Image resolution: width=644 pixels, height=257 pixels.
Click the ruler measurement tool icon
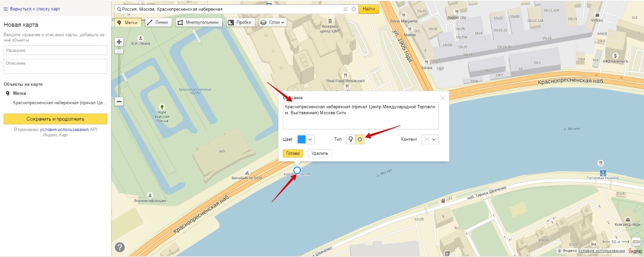[636, 242]
